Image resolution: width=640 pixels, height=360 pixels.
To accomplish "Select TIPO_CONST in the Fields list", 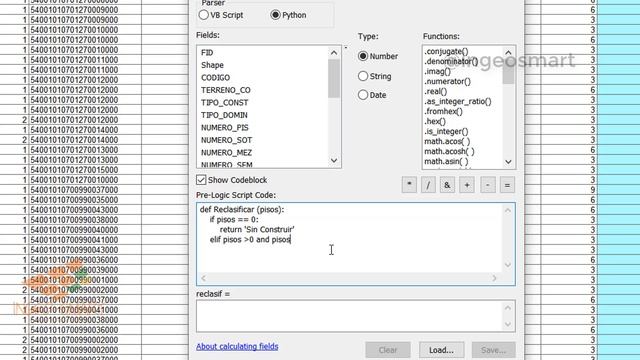I will click(x=224, y=103).
